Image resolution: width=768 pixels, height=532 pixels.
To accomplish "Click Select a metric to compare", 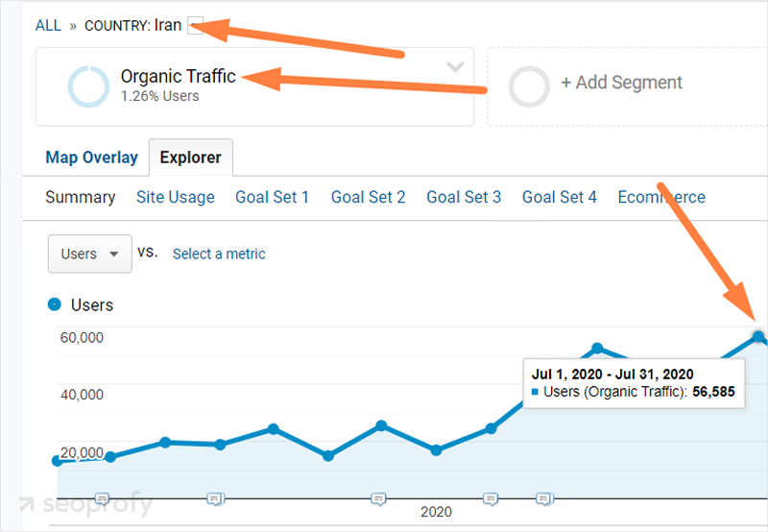I will [x=219, y=254].
